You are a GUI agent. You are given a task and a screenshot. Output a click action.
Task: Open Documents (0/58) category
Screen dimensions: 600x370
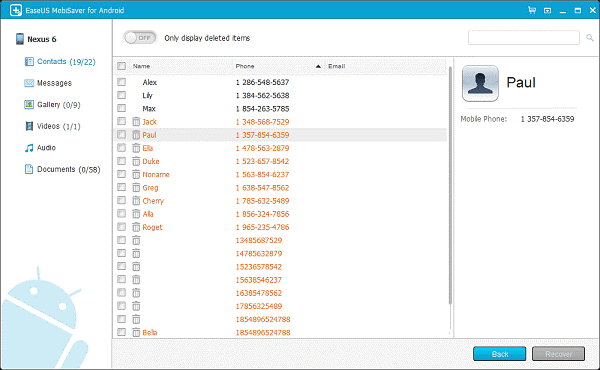coord(68,169)
